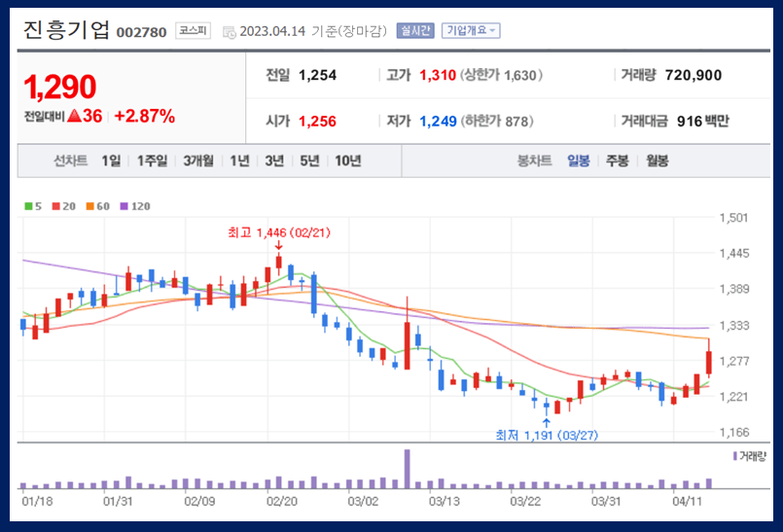Select the 10년 line chart tab
783x532 pixels.
347,160
